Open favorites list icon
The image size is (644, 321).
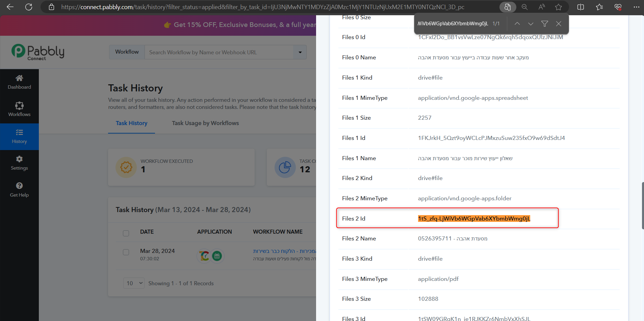tap(599, 7)
